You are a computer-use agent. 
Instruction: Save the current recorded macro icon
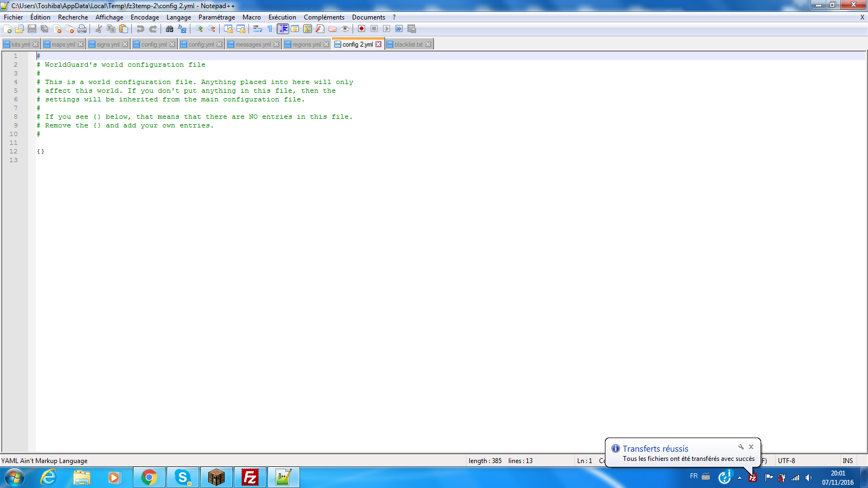pos(412,29)
